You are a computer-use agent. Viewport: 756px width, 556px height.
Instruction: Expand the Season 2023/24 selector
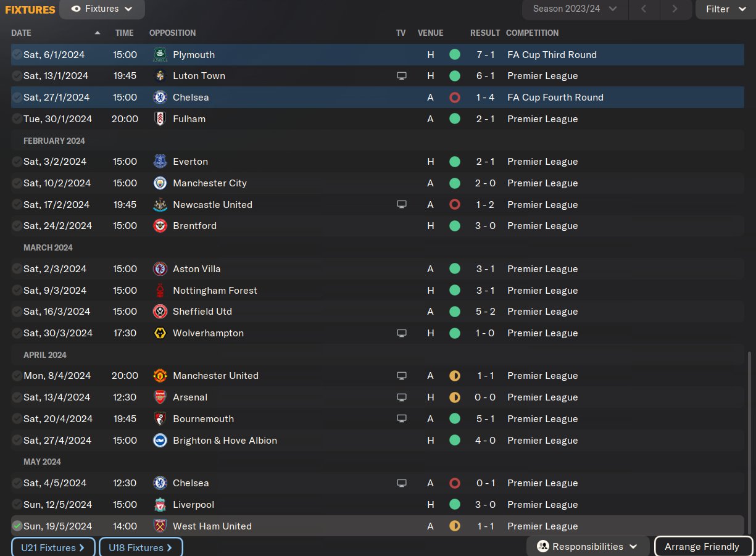[x=575, y=9]
